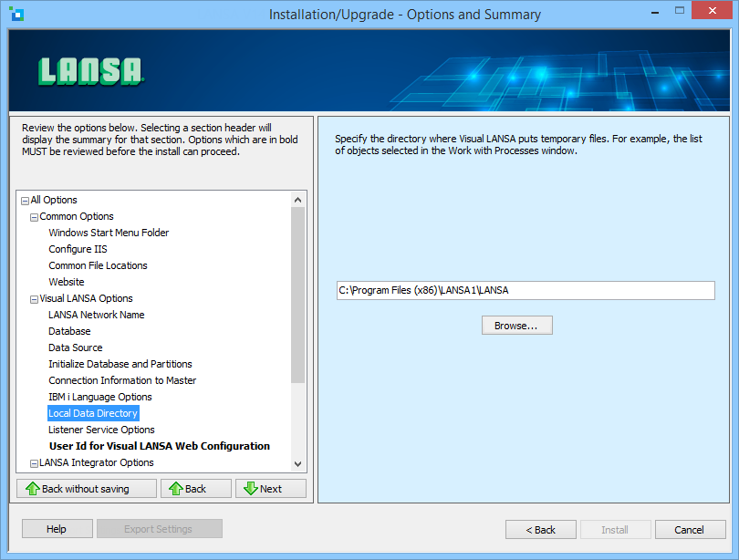
Task: Collapse the All Options tree node
Action: coord(25,201)
